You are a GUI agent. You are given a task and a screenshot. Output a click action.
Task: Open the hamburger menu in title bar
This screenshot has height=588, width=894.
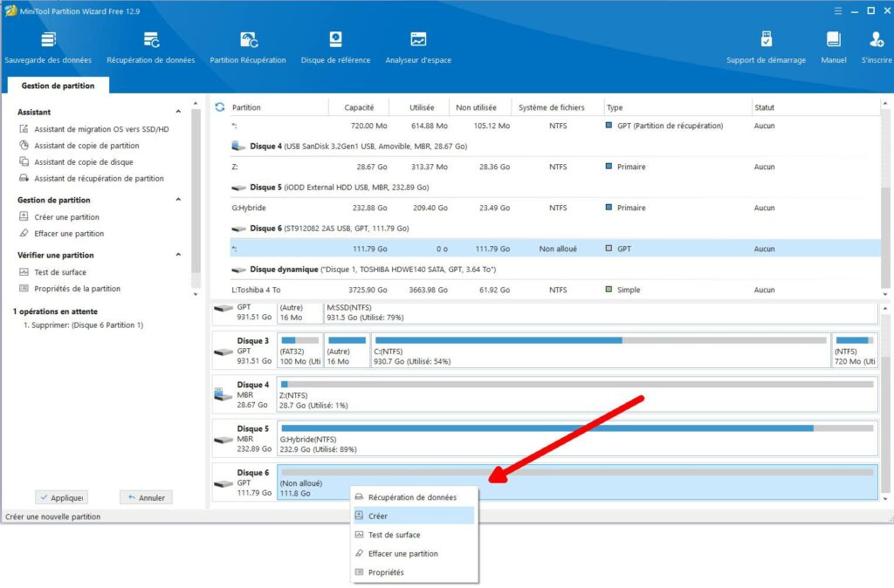coord(837,10)
